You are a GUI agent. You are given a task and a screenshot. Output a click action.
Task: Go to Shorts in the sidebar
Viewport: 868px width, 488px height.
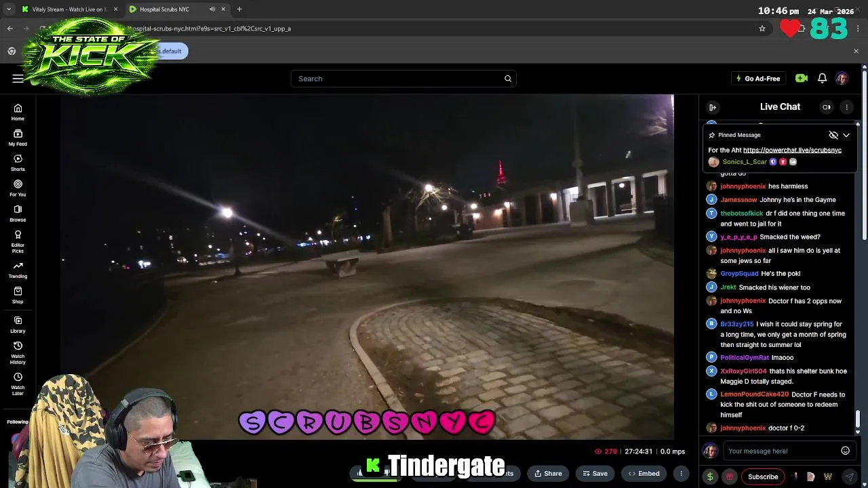click(x=18, y=163)
